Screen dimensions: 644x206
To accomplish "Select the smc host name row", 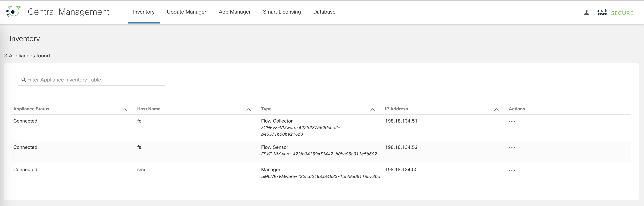I will point(142,170).
